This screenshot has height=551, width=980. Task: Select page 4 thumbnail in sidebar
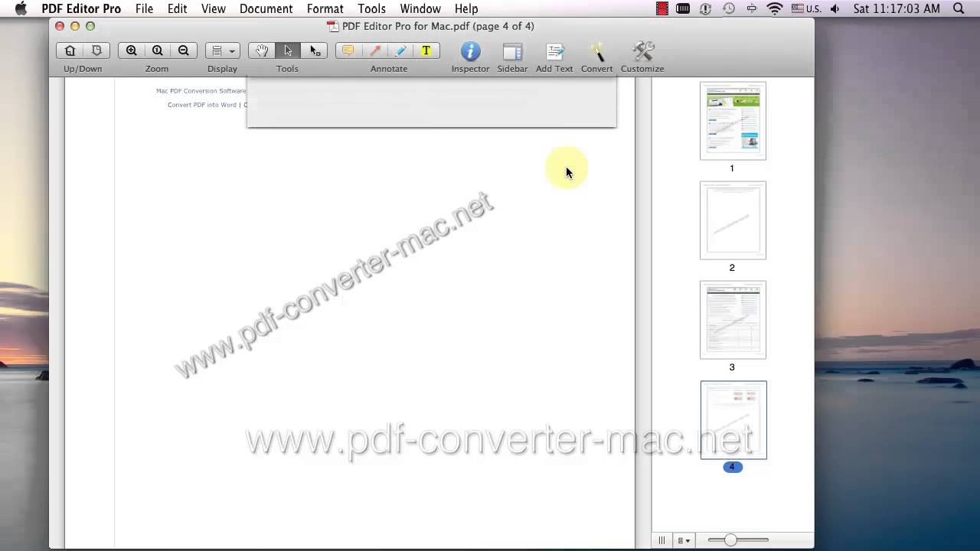coord(733,419)
